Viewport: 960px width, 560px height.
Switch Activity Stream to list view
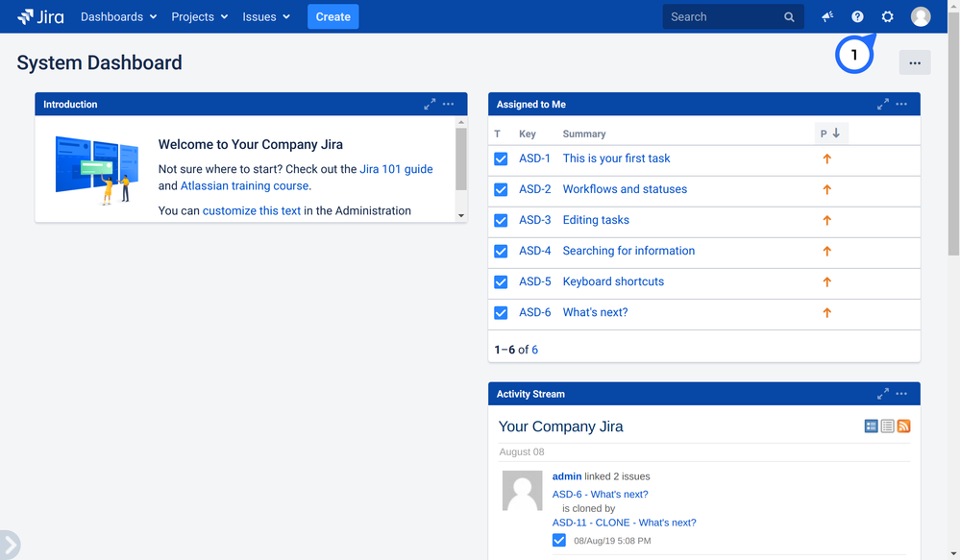(887, 426)
